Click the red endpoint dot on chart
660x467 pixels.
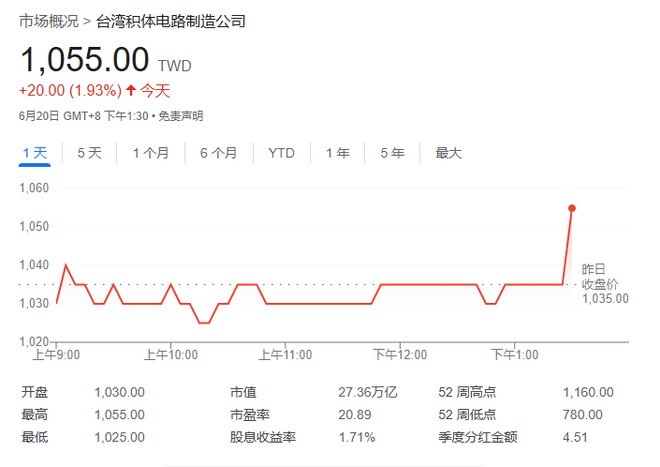(572, 208)
